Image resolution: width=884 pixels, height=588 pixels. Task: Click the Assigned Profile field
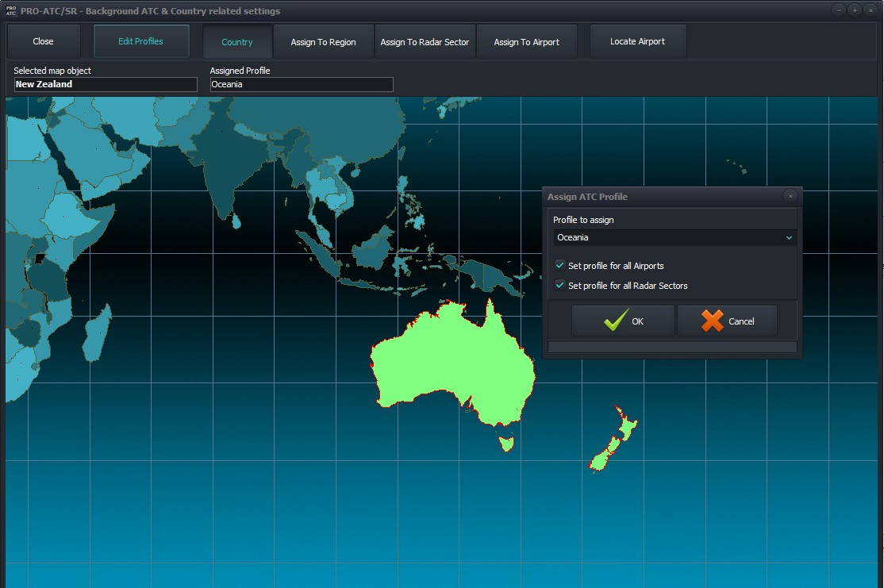[302, 85]
